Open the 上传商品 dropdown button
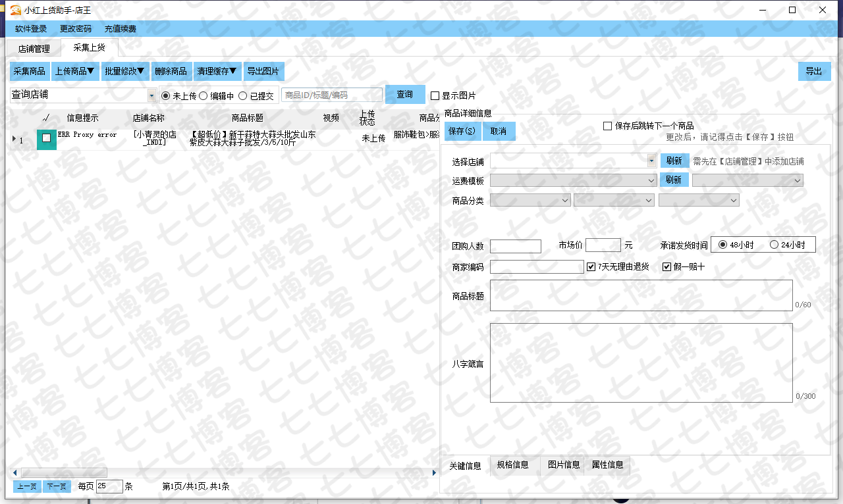 74,71
